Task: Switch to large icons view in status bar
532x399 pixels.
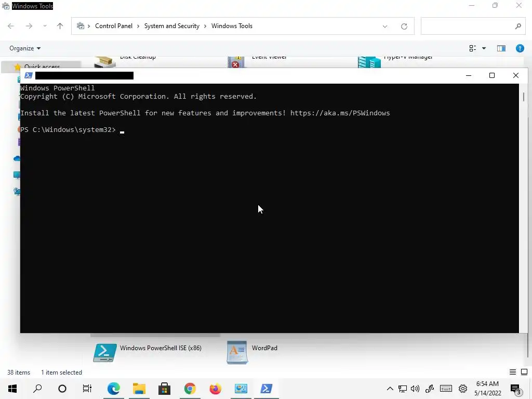Action: point(524,372)
